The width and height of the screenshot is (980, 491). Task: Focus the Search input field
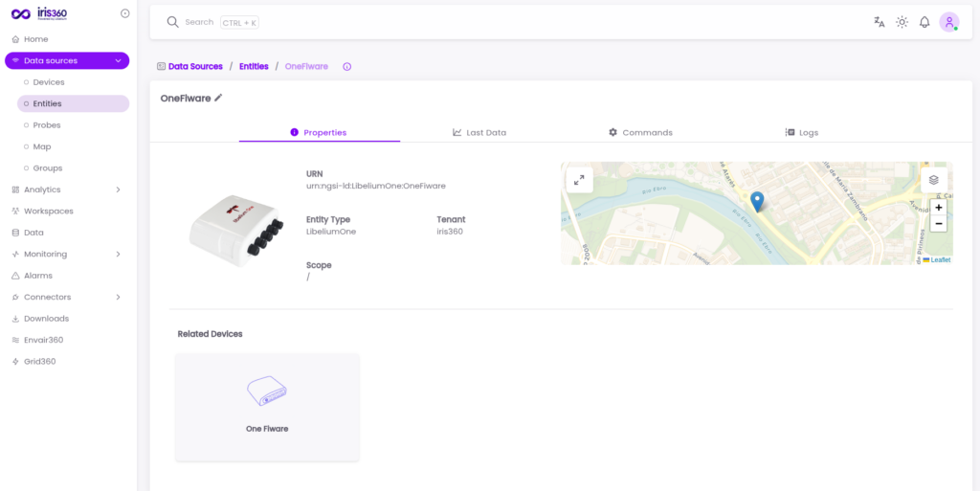(199, 22)
